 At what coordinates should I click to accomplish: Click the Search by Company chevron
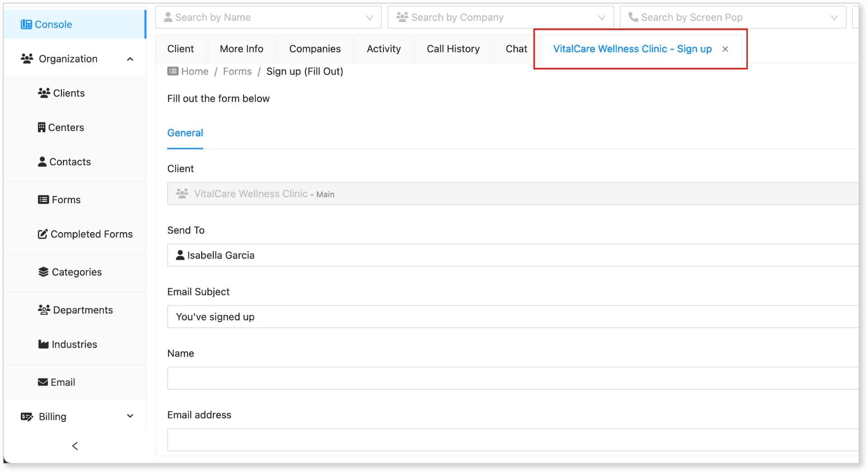click(x=602, y=18)
